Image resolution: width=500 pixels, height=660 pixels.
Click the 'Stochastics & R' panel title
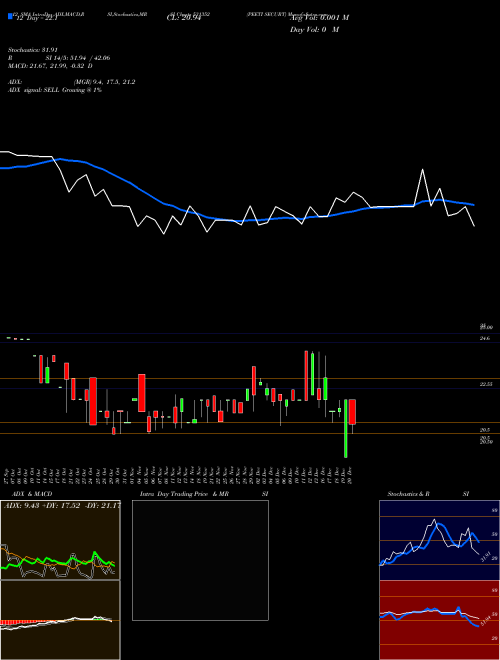pyautogui.click(x=408, y=494)
